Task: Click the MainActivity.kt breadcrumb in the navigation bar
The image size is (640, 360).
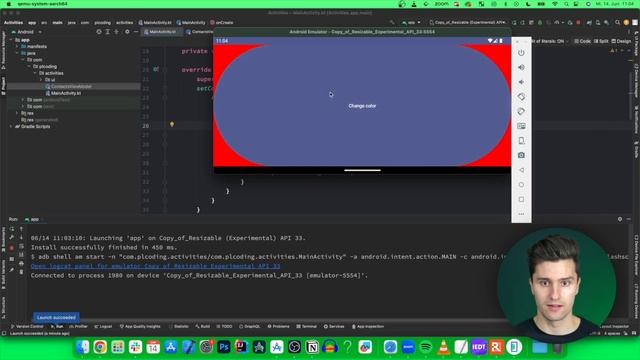Action: [155, 22]
